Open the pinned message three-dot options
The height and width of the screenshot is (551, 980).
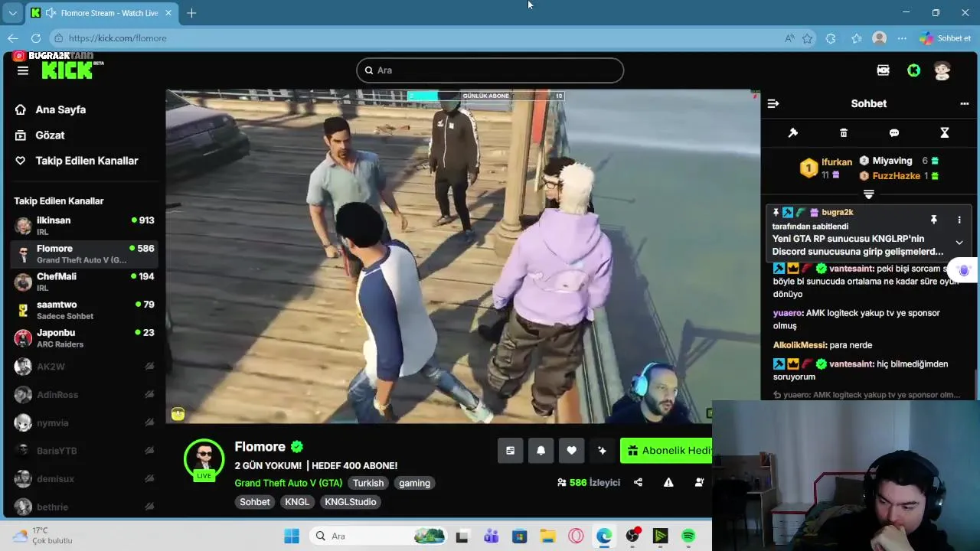pos(959,220)
